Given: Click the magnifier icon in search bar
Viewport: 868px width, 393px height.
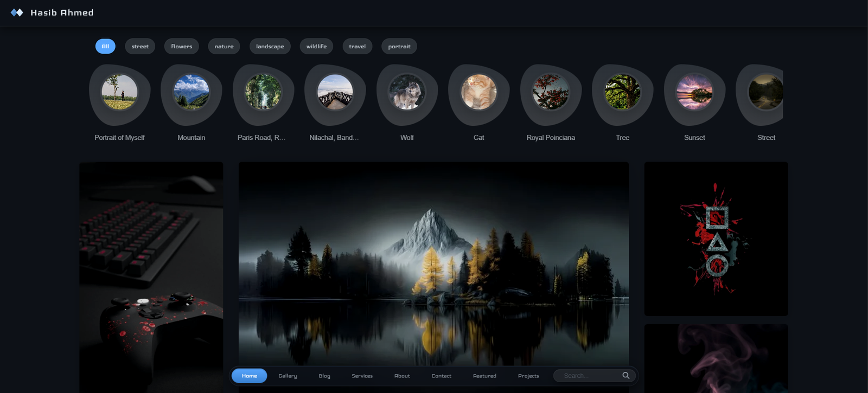Looking at the screenshot, I should [x=626, y=376].
